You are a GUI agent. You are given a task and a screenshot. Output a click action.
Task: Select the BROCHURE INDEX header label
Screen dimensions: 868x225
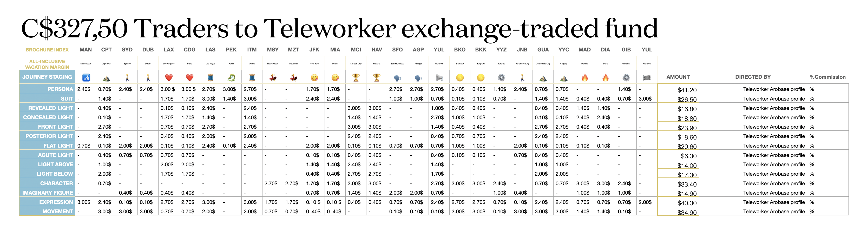(x=47, y=50)
